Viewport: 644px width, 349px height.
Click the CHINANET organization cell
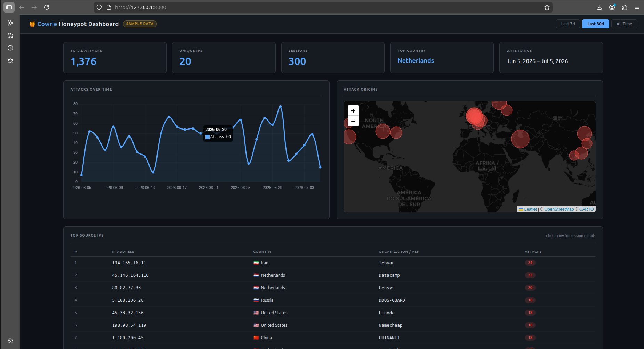389,338
